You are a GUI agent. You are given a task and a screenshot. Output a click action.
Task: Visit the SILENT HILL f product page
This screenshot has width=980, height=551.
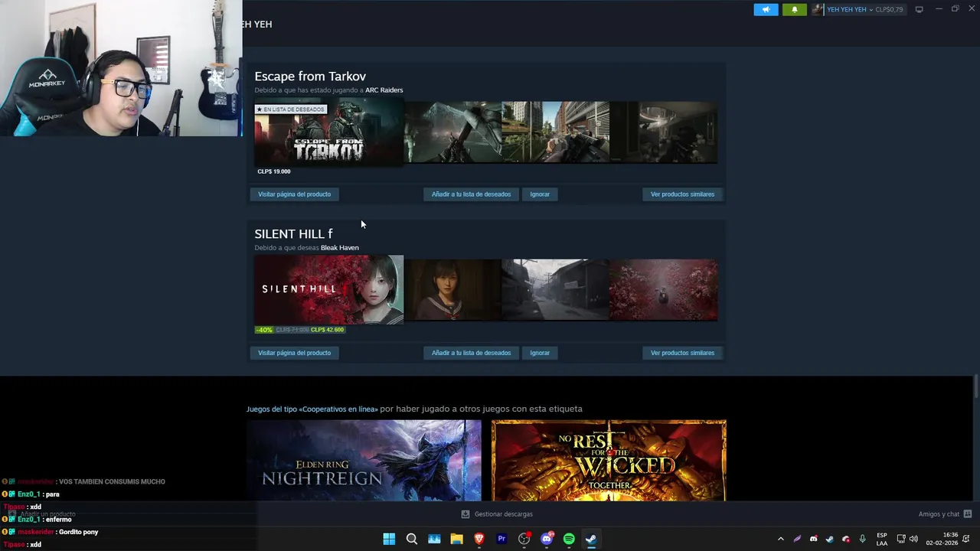tap(294, 353)
